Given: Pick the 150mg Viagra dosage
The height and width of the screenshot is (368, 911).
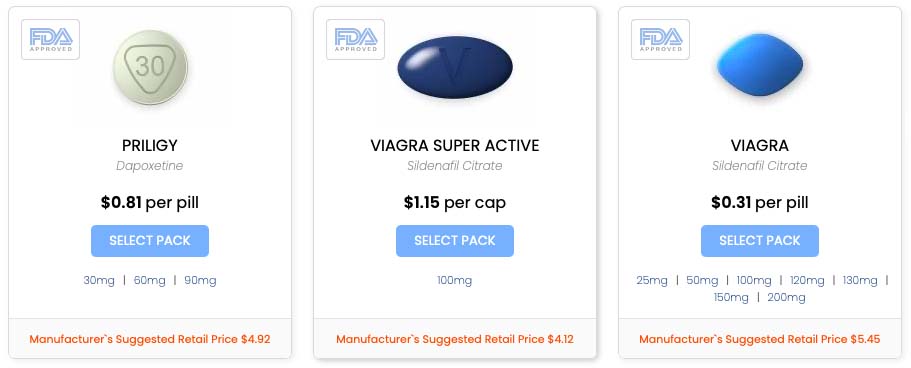Looking at the screenshot, I should (731, 298).
